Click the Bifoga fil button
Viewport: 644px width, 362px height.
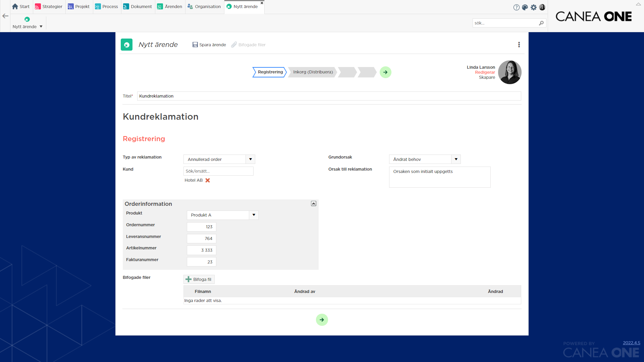(199, 279)
